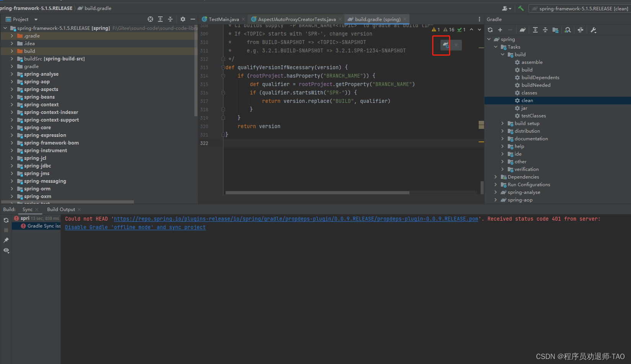This screenshot has height=364, width=631.
Task: Click Disable Gradle 'offline mode' and sync link
Action: (x=135, y=227)
